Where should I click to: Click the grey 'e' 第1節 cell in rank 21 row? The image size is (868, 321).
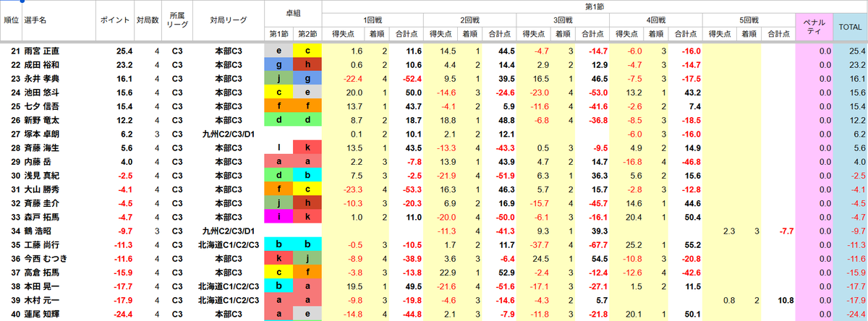click(278, 51)
